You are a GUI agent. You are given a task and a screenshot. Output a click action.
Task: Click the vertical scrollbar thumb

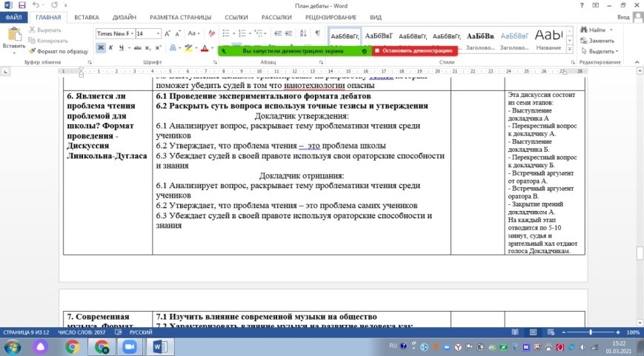click(x=640, y=253)
